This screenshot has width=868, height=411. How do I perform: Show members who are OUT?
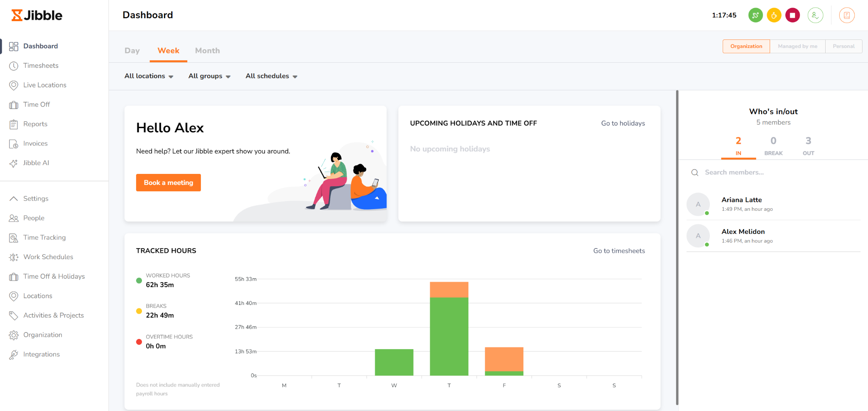(808, 146)
